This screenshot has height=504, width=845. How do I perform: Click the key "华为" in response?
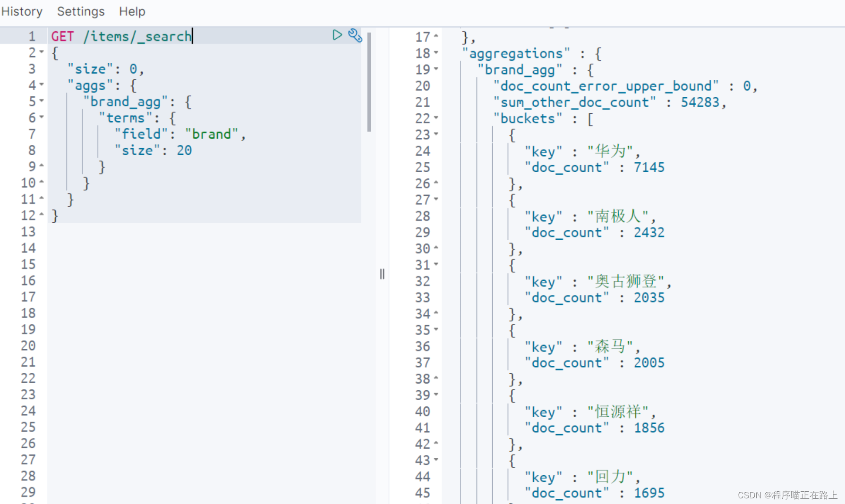(610, 151)
